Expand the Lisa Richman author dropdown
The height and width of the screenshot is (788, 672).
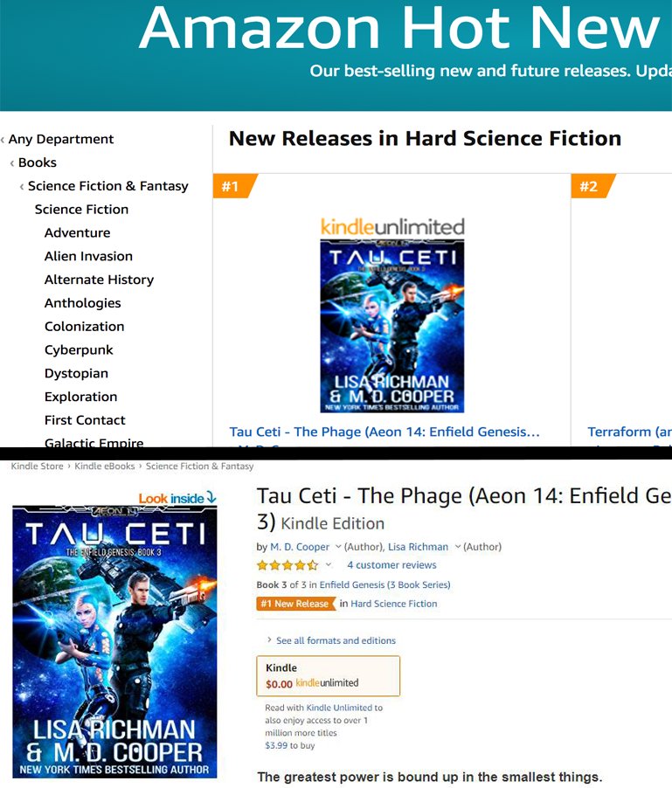[458, 546]
